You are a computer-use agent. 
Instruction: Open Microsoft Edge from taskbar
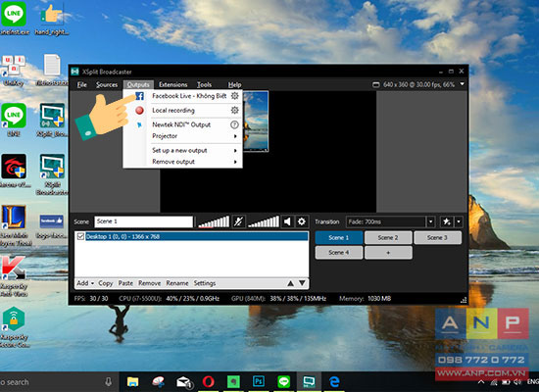point(334,381)
